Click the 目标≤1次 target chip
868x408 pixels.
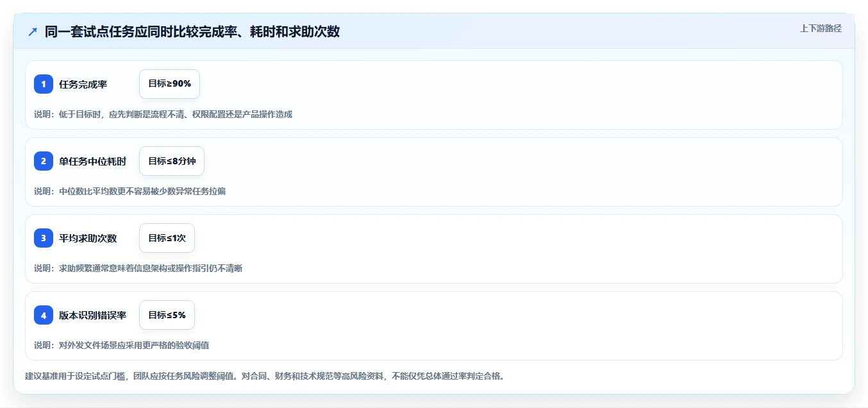point(167,238)
